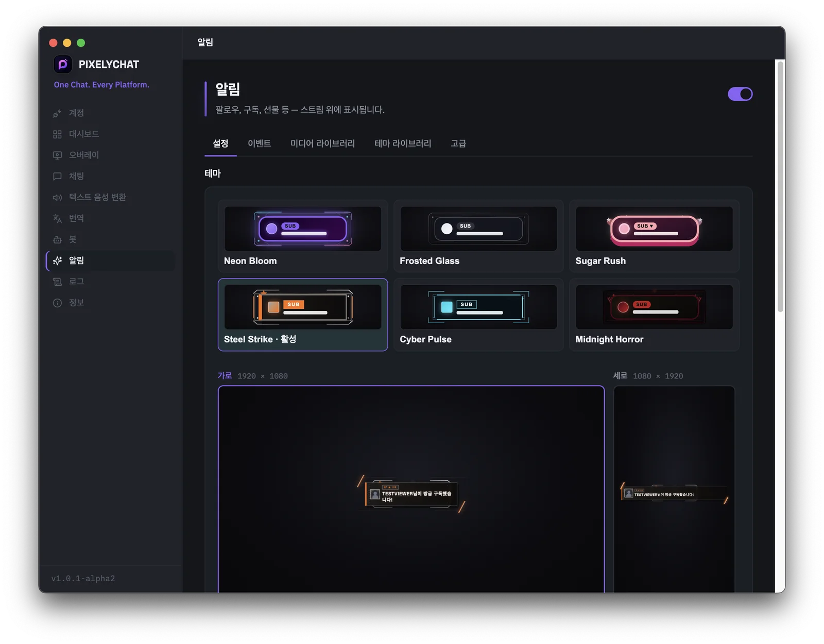
Task: Select the 채팅 chat bubble icon
Action: point(57,177)
